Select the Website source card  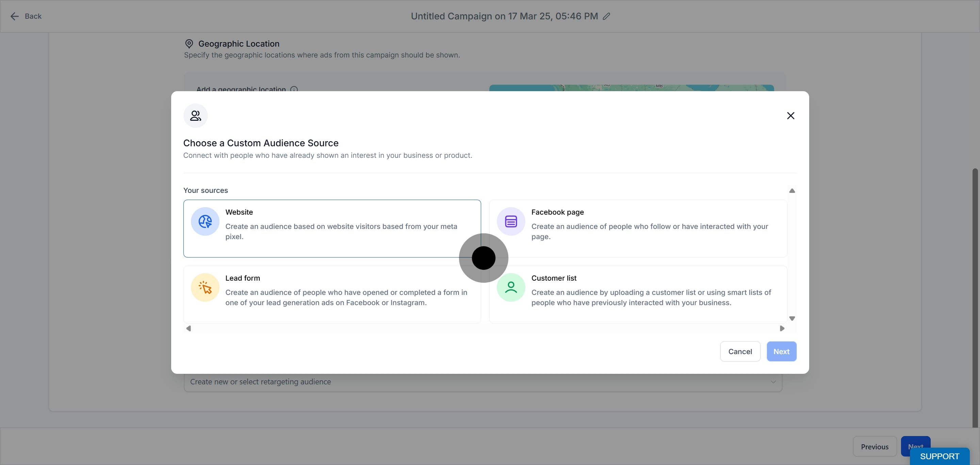click(x=332, y=228)
